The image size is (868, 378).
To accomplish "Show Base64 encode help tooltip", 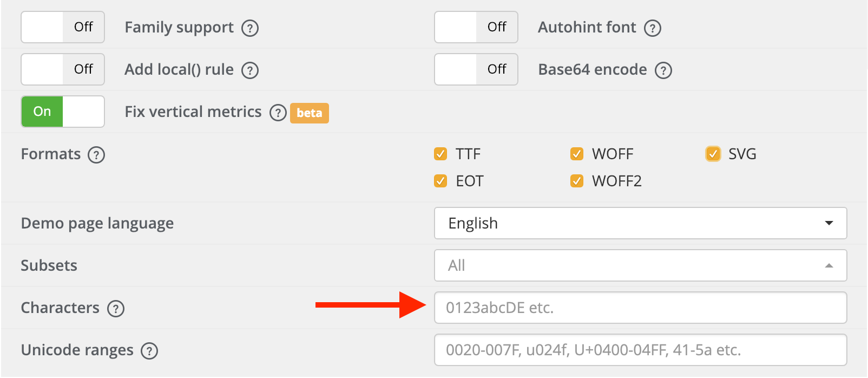I will coord(663,70).
